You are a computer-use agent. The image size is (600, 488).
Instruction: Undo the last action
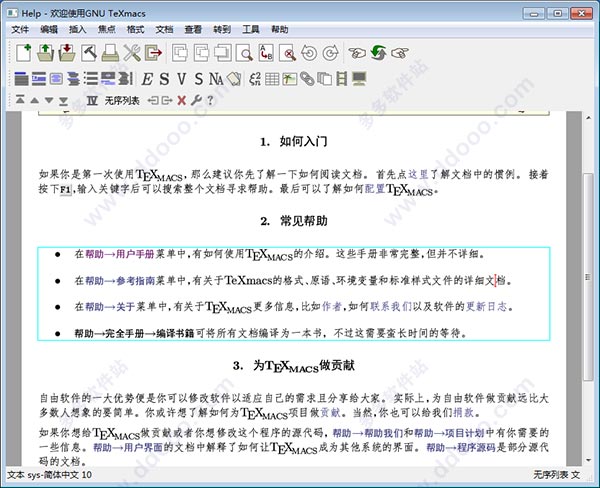309,53
